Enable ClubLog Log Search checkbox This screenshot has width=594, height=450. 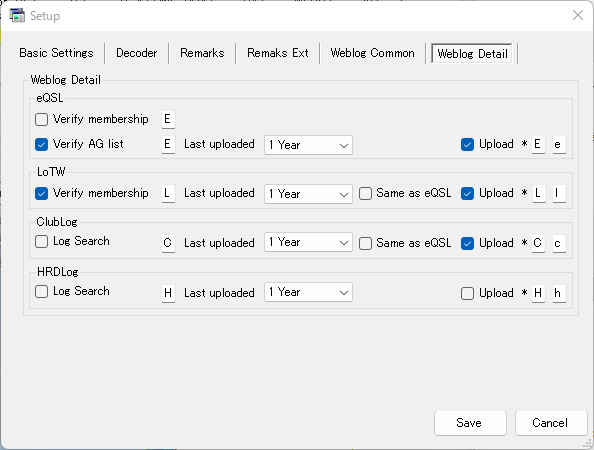[x=41, y=241]
